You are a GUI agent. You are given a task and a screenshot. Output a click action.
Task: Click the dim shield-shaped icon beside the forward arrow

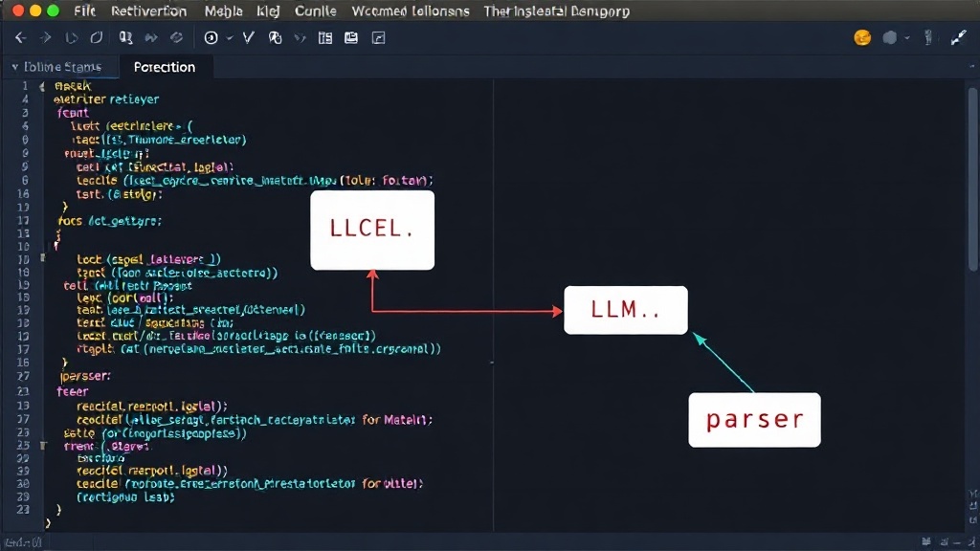(x=71, y=38)
